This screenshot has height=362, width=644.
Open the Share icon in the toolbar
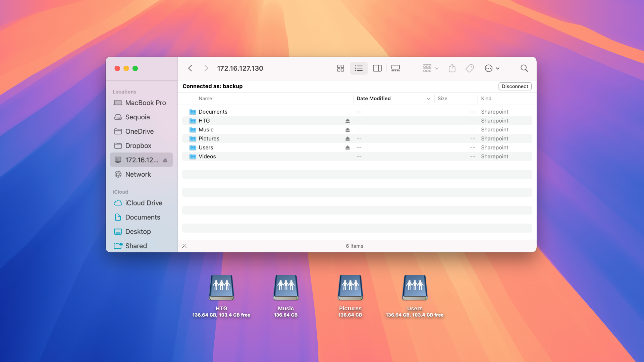tap(452, 68)
